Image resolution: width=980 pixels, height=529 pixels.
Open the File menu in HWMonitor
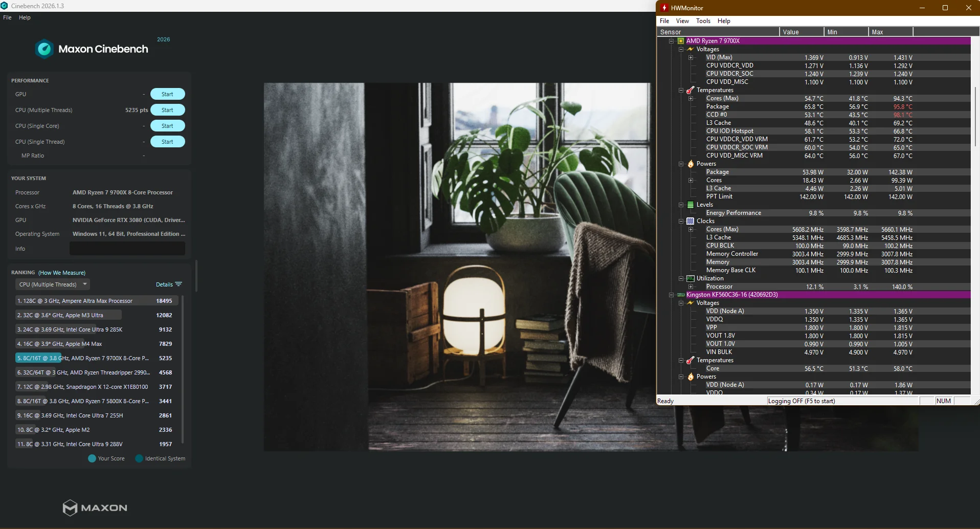[x=664, y=21]
